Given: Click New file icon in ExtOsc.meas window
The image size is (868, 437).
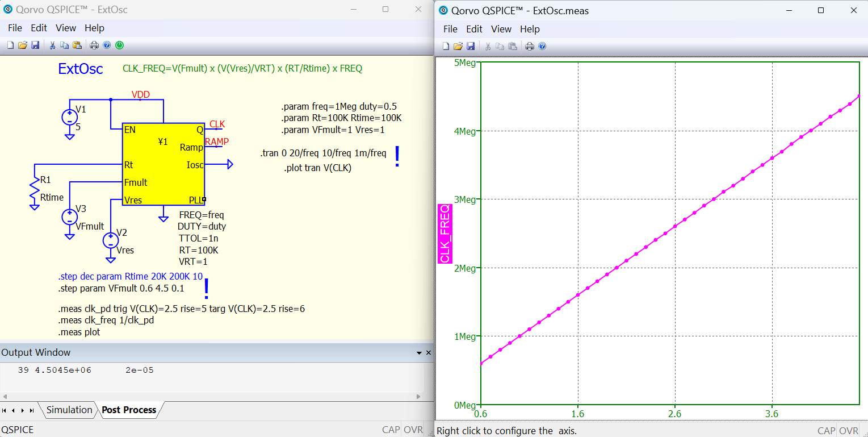Looking at the screenshot, I should [446, 47].
